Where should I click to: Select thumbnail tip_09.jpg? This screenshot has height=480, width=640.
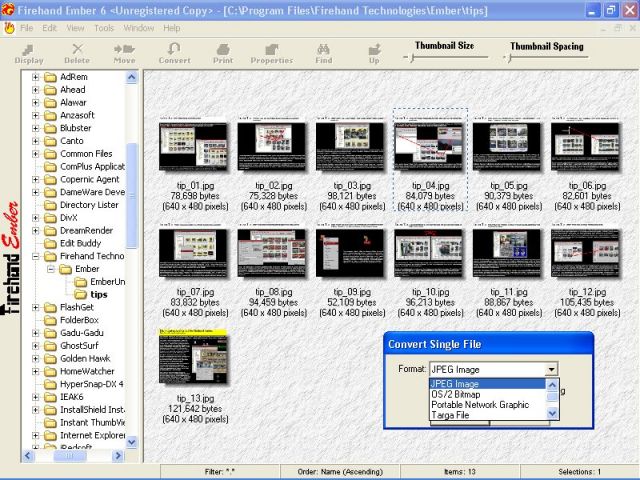tap(351, 250)
